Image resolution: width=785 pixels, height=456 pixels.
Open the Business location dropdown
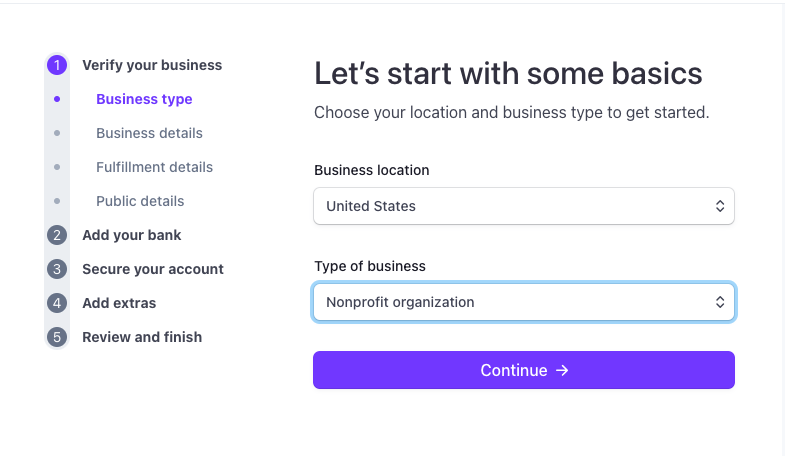tap(523, 206)
